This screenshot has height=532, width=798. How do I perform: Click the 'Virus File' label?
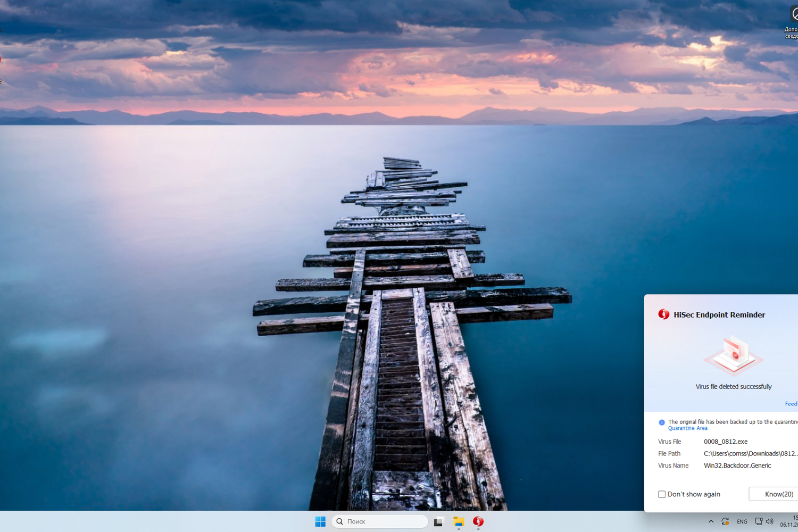coord(669,442)
